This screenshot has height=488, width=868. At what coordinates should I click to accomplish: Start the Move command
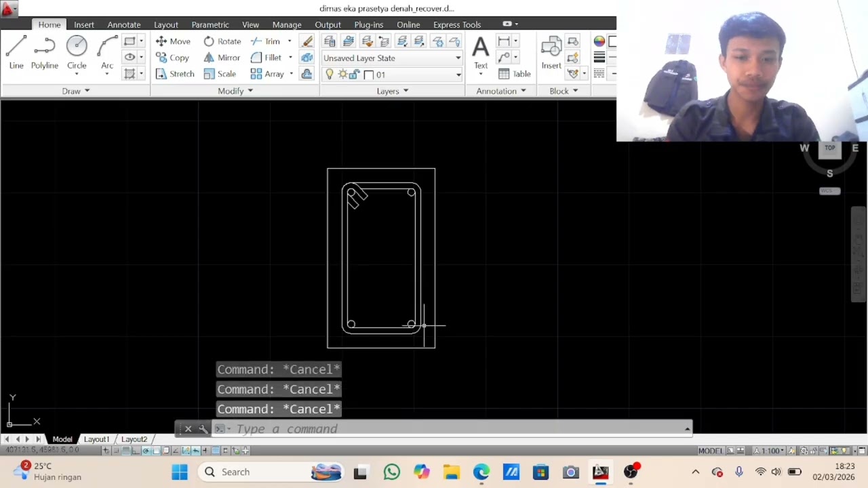[173, 41]
